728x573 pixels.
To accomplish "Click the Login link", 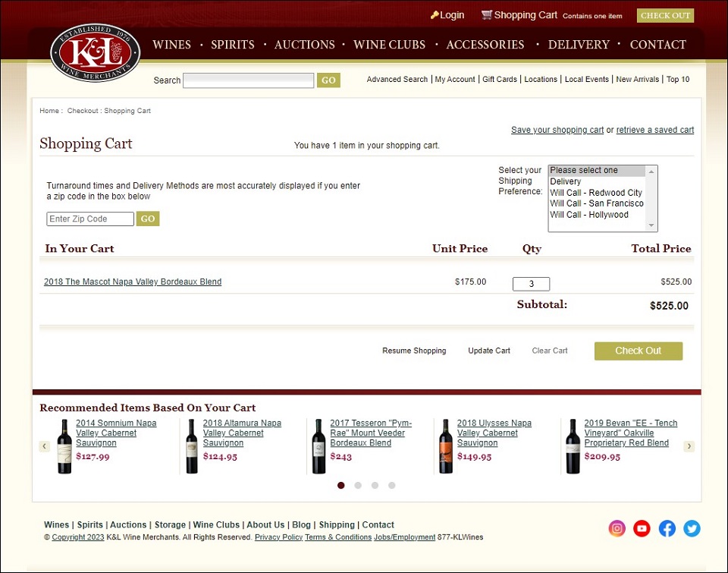I will coord(452,15).
